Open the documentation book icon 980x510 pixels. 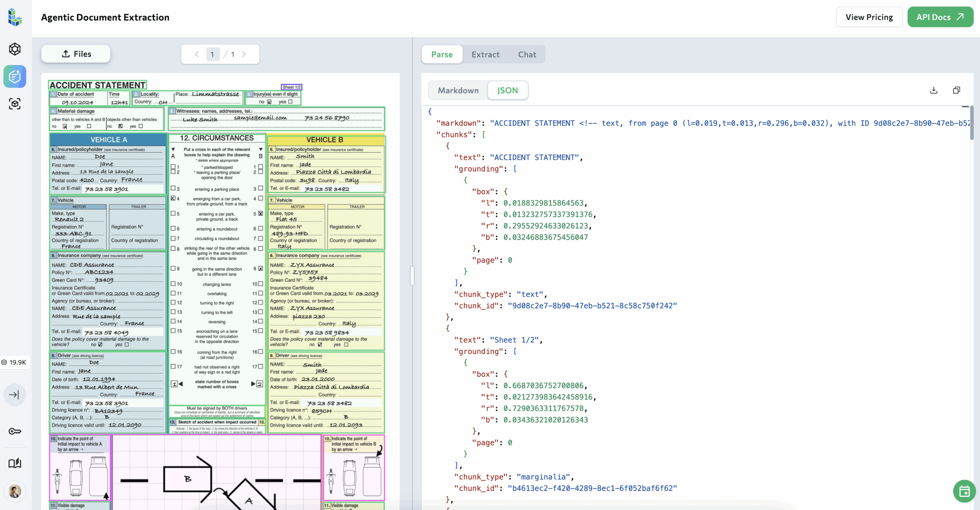[15, 463]
